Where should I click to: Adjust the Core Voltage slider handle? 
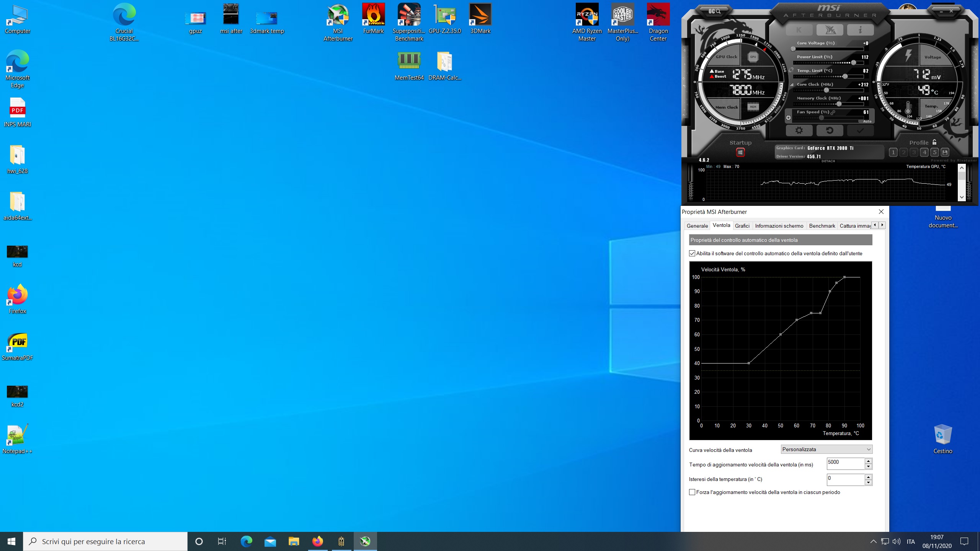click(x=793, y=49)
